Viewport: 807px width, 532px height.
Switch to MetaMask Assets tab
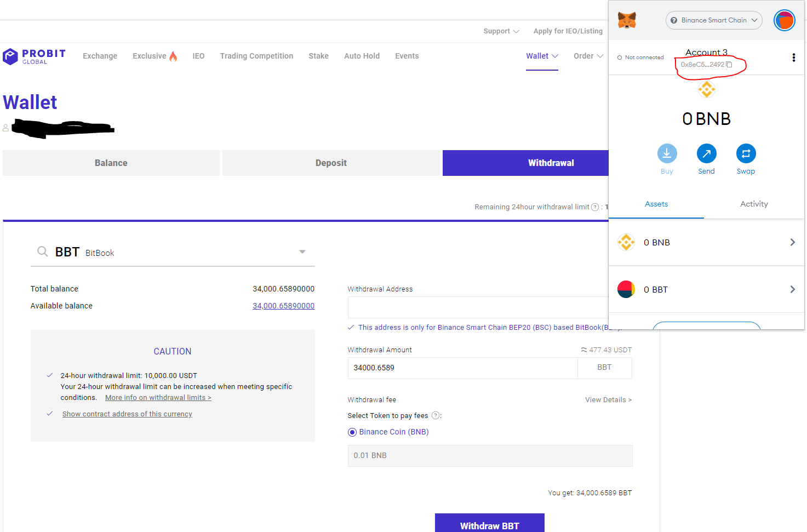pyautogui.click(x=656, y=204)
